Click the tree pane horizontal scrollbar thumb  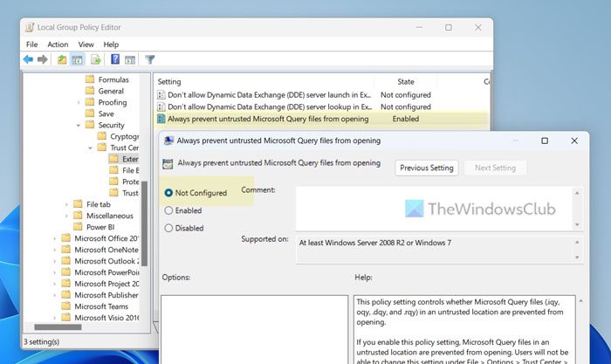pyautogui.click(x=58, y=327)
